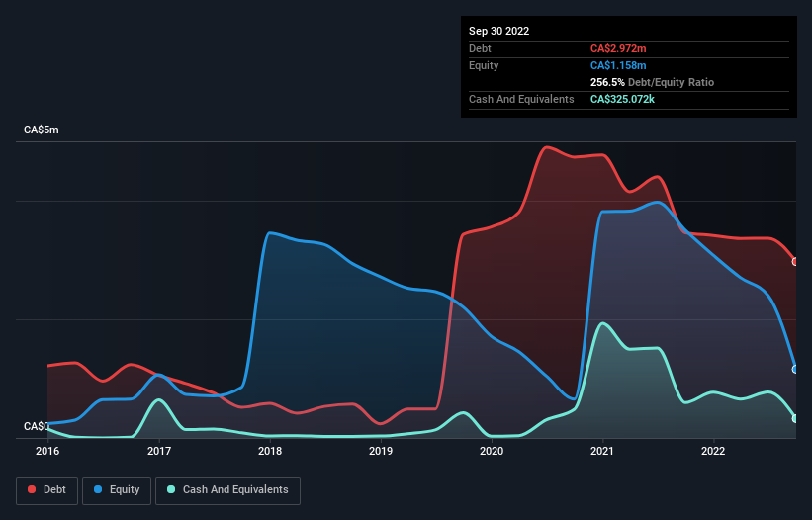Screen dimensions: 812x520
Task: Click the 256.5% Debt/Equity Ratio text
Action: pos(652,82)
